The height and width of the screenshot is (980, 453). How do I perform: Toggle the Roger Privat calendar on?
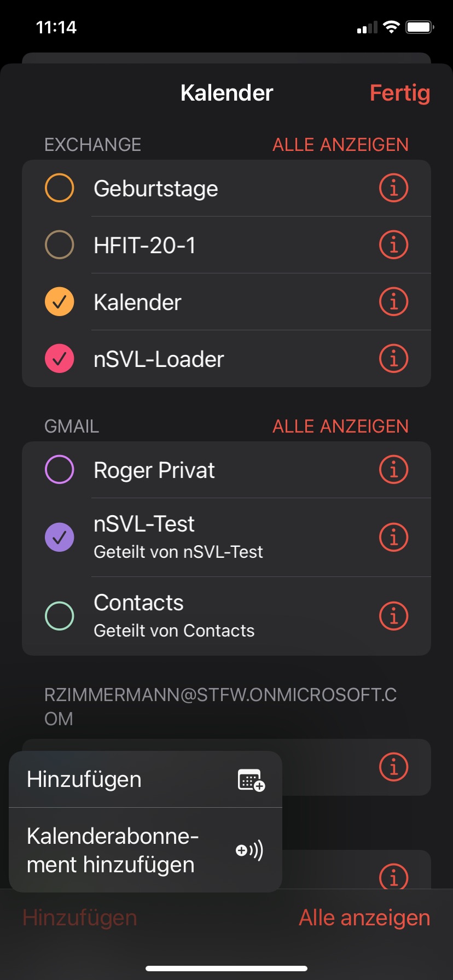(59, 470)
